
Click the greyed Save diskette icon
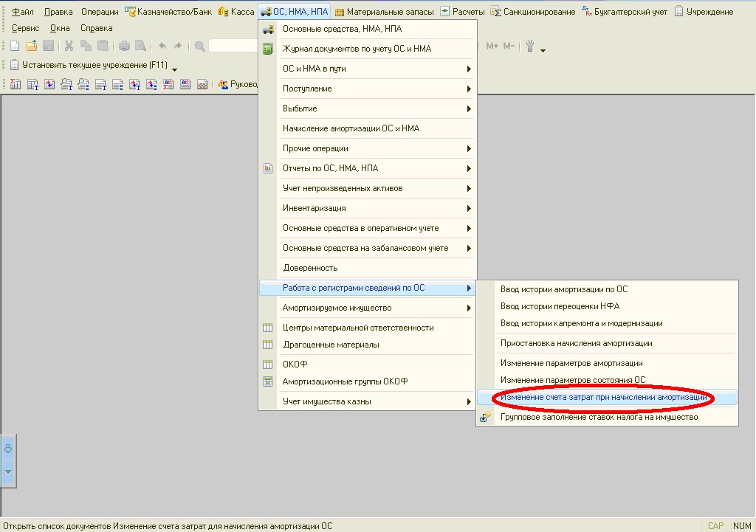[48, 46]
